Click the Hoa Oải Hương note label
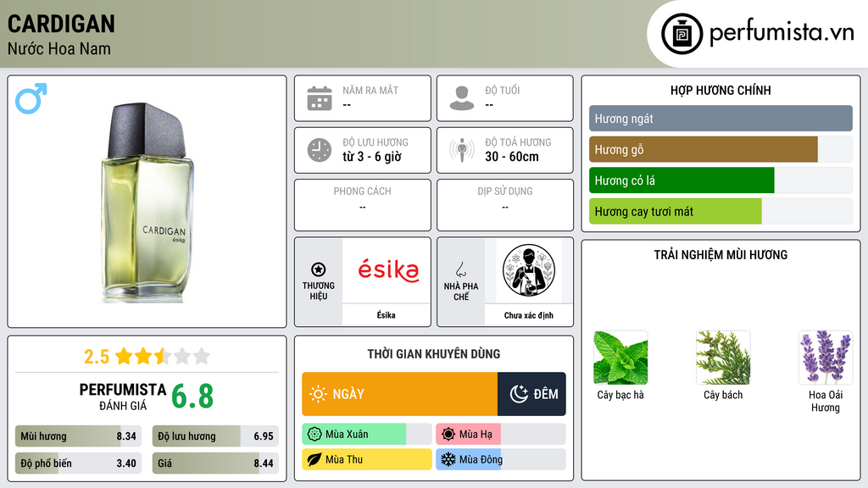The image size is (868, 488). click(x=826, y=401)
